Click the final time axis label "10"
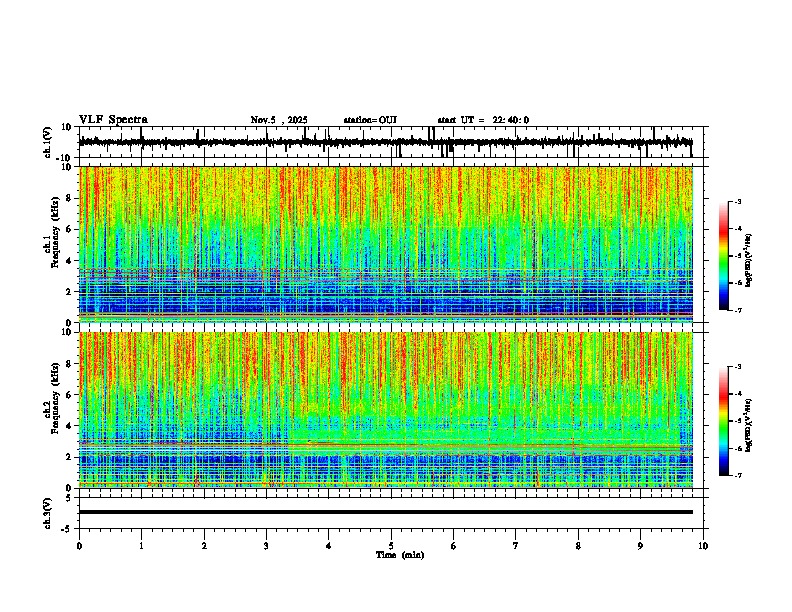Viewport: 792px width, 612px height. coord(703,546)
